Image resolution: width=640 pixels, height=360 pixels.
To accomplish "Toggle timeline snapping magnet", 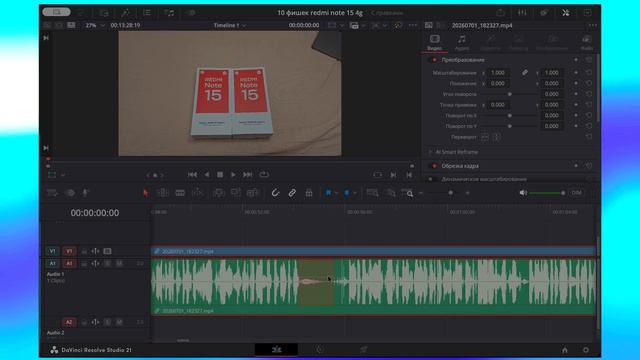I will click(x=275, y=193).
